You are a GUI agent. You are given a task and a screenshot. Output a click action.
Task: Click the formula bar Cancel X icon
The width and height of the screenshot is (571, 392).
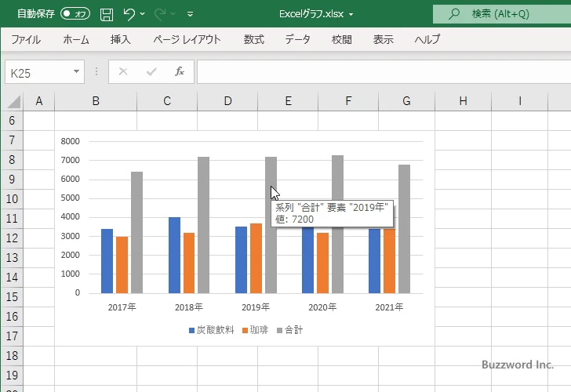(123, 71)
